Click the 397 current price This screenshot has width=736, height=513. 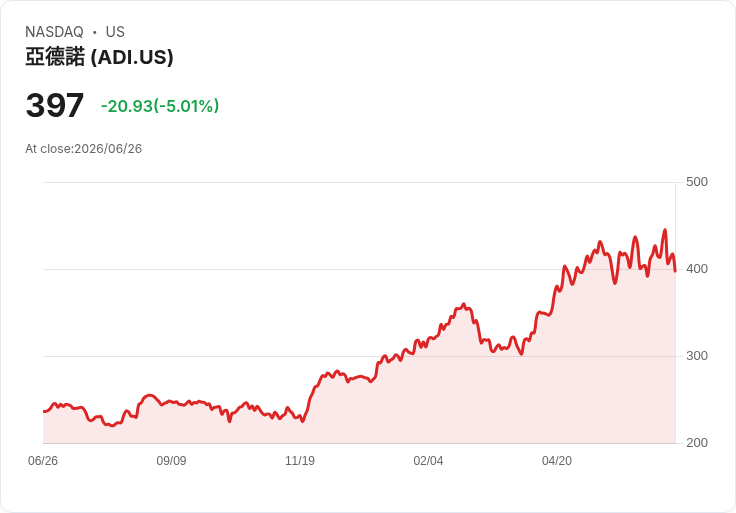[55, 105]
